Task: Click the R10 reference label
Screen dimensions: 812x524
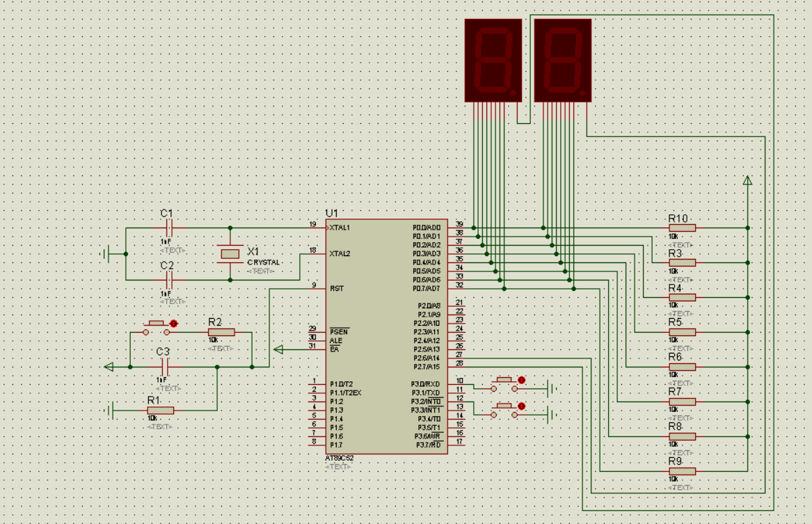Action: pos(678,219)
